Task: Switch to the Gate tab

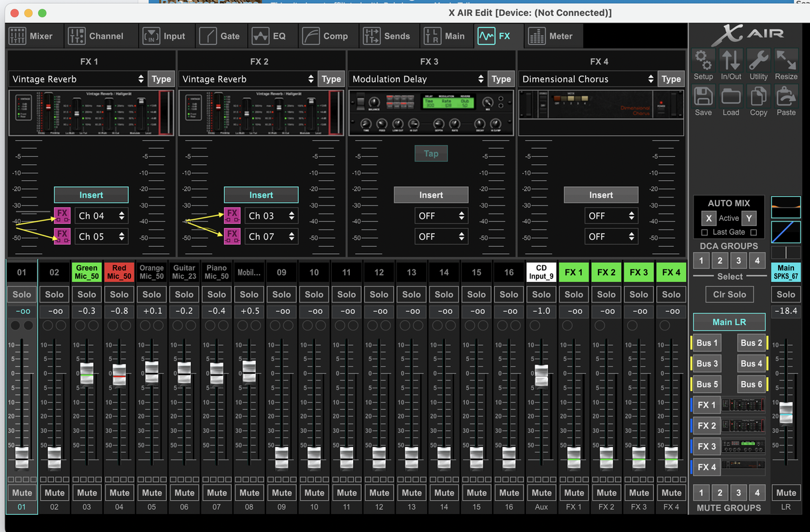Action: tap(221, 36)
